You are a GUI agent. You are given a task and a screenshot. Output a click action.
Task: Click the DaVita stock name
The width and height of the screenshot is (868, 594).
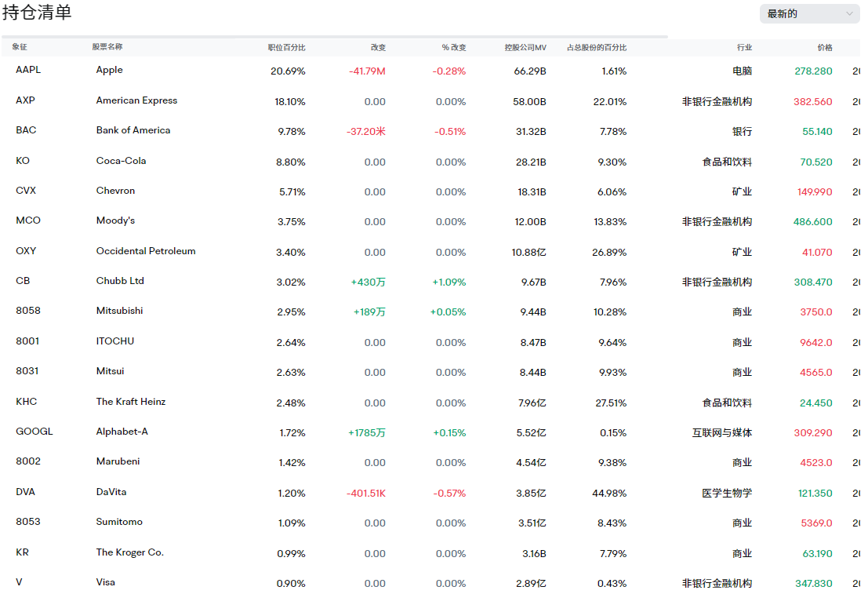click(111, 492)
